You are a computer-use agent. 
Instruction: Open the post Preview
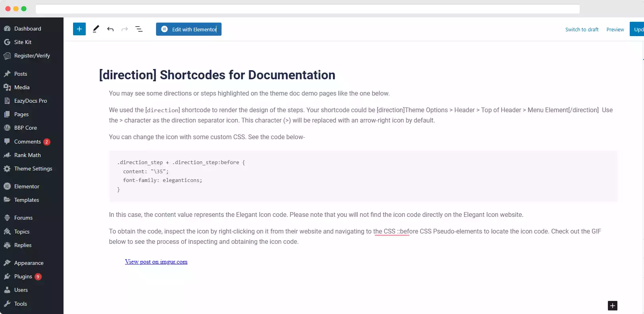615,29
